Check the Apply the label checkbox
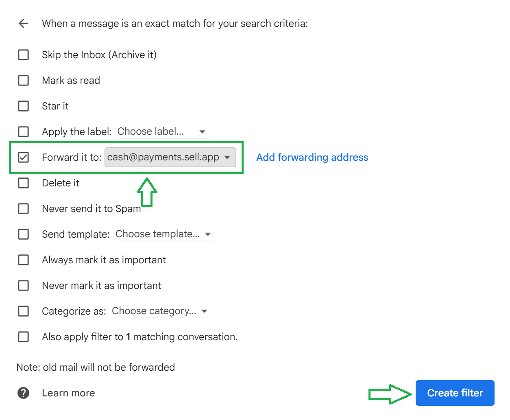Screen dimensions: 510x420 [24, 132]
